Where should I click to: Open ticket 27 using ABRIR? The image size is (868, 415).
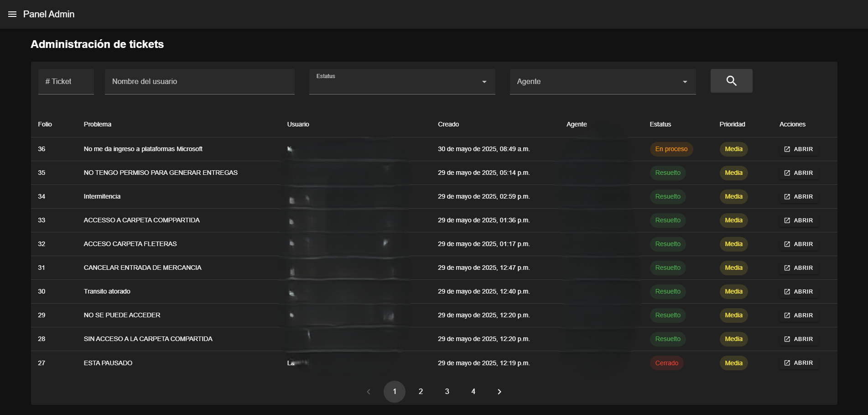point(798,363)
